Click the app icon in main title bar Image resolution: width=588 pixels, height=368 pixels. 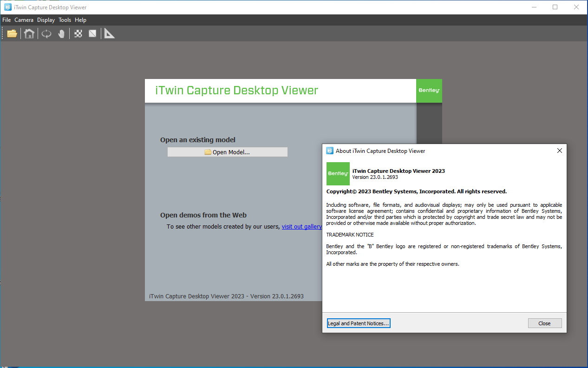pos(7,7)
